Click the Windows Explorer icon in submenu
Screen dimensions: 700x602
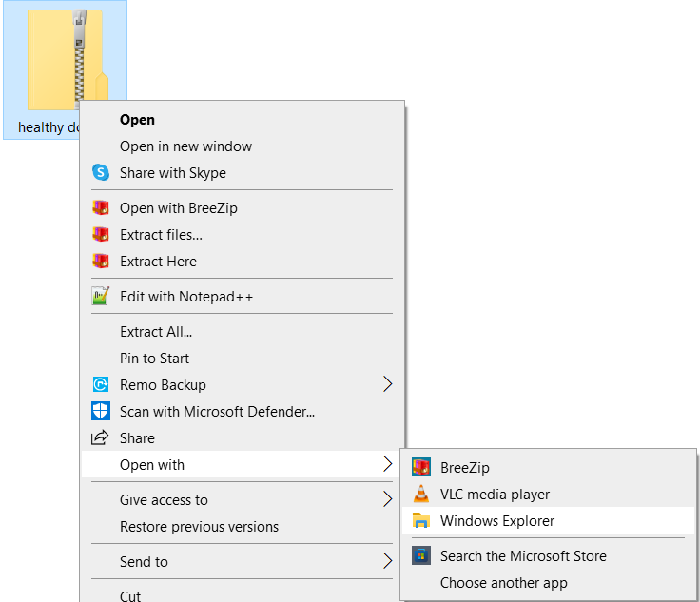tap(421, 521)
